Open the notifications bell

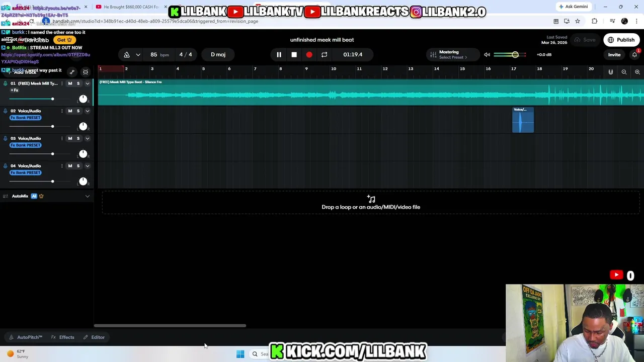pos(634,54)
